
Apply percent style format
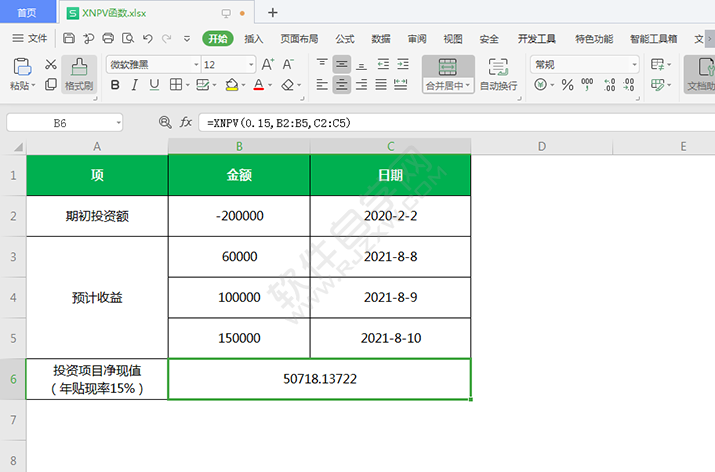point(567,85)
